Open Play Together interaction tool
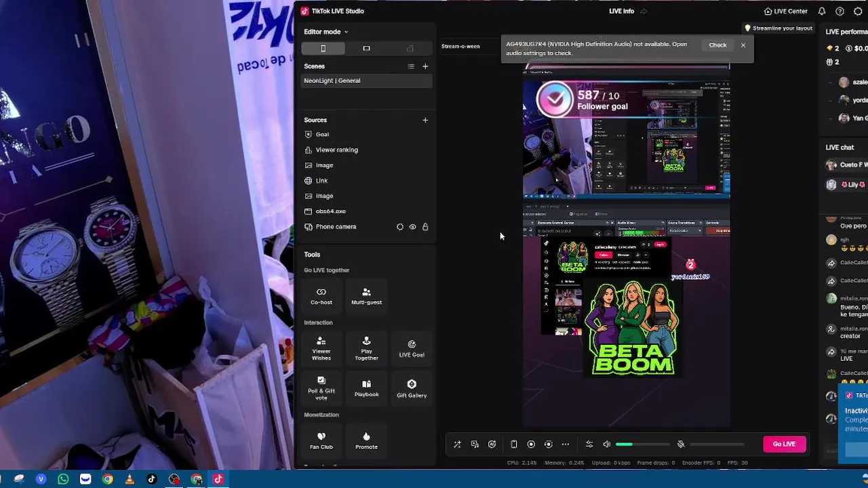Image resolution: width=868 pixels, height=488 pixels. click(x=366, y=348)
